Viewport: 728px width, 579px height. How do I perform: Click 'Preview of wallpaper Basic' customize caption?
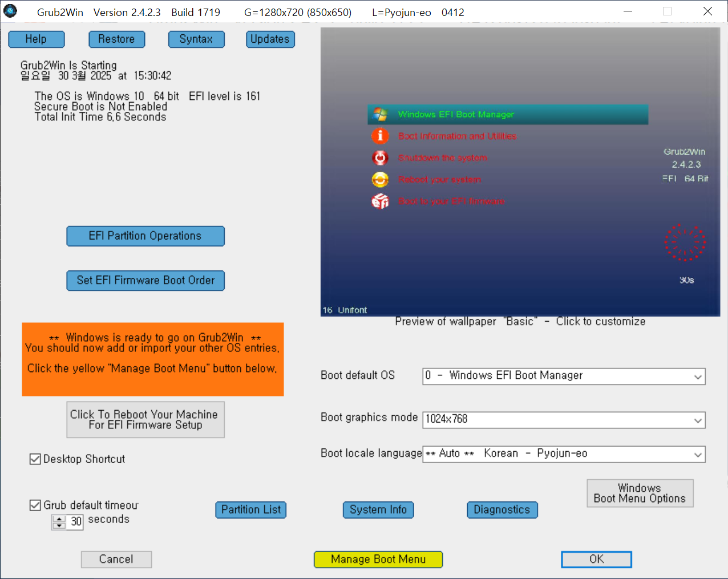pyautogui.click(x=520, y=322)
